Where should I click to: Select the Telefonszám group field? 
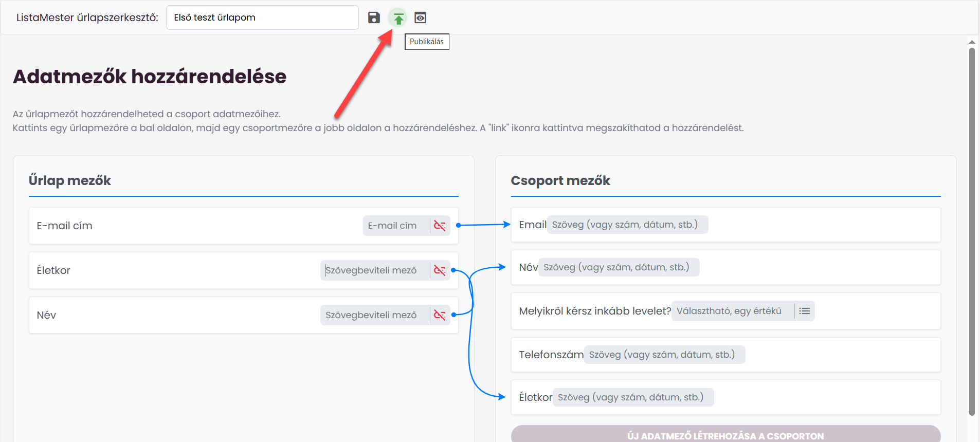coord(726,355)
